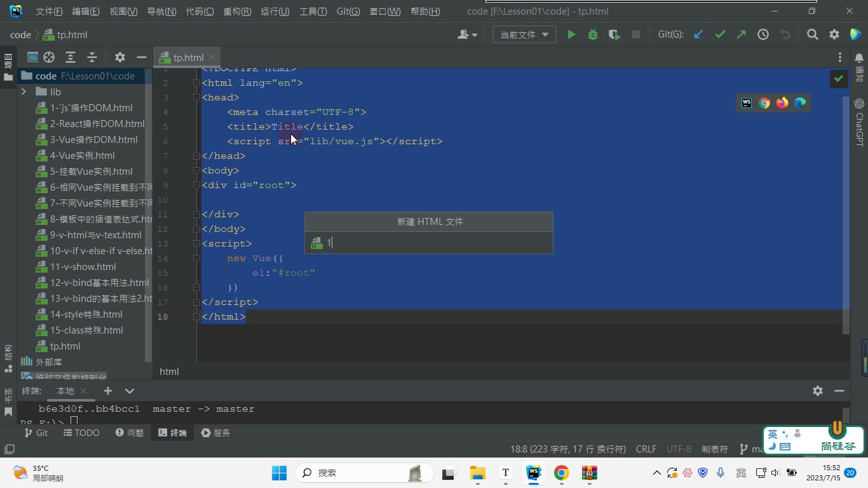
Task: Toggle the ChatGPT side panel
Action: (859, 122)
